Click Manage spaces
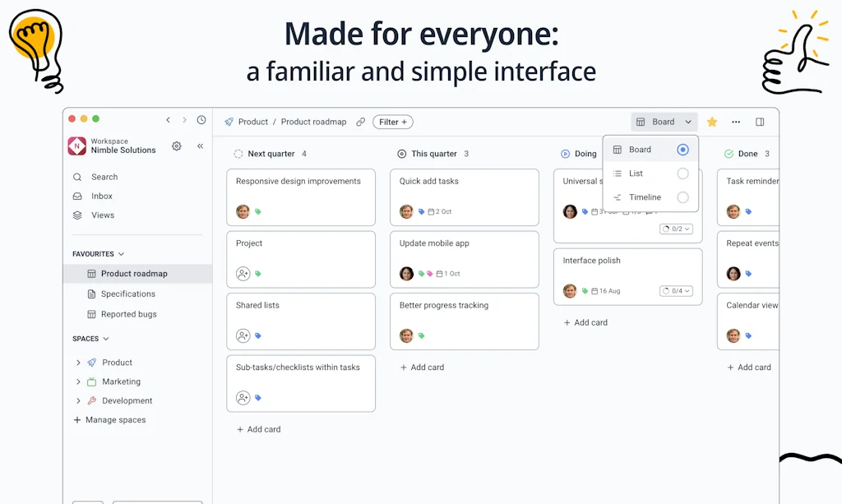Viewport: 842px width, 504px height. tap(116, 419)
